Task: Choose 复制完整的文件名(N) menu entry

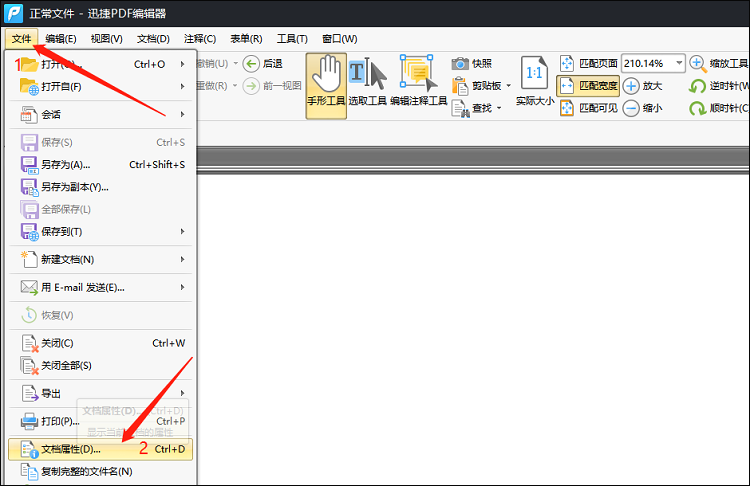Action: tap(100, 472)
